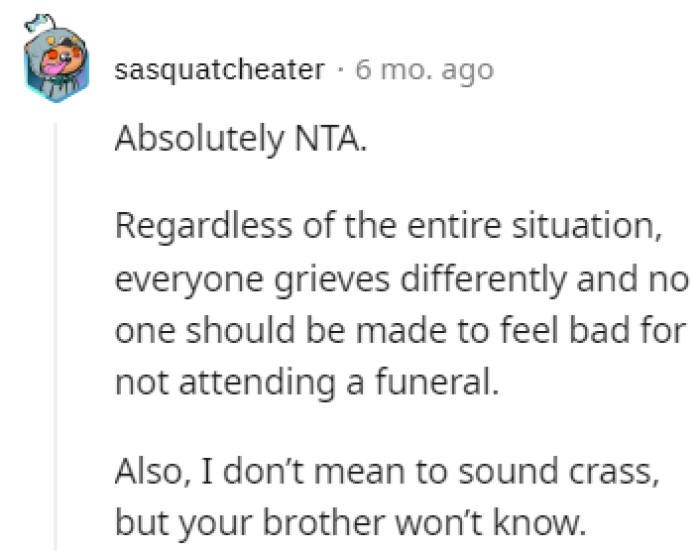This screenshot has width=700, height=551.
Task: Click the '6 mo. ago' timestamp
Action: pos(424,71)
